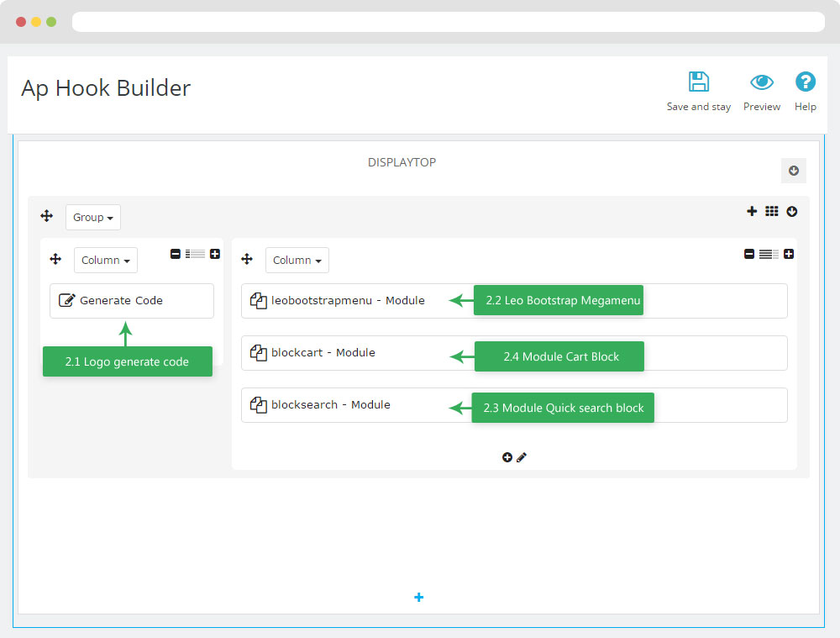This screenshot has height=638, width=840.
Task: Click the green maximize window button
Action: tap(51, 22)
